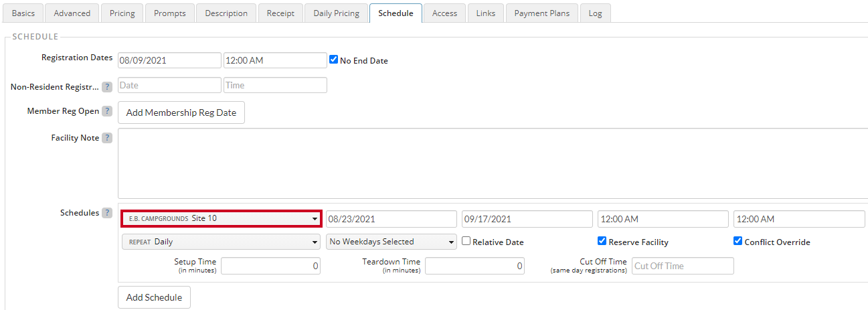868x310 pixels.
Task: Open the E.B. Campgrounds Site 10 dropdown
Action: (221, 218)
